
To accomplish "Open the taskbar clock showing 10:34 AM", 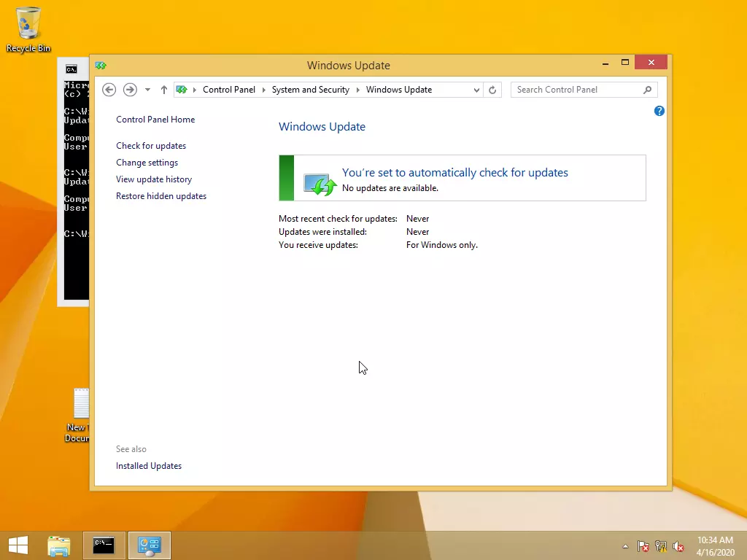I will click(x=715, y=546).
